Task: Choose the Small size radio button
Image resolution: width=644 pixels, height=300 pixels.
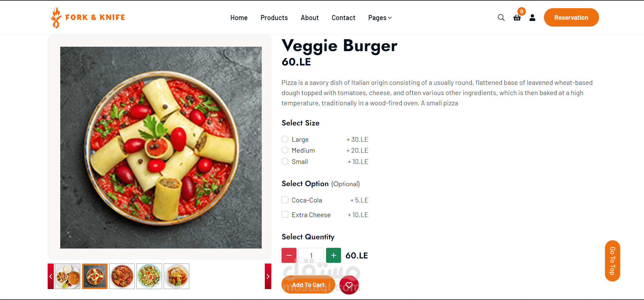Action: pos(285,161)
